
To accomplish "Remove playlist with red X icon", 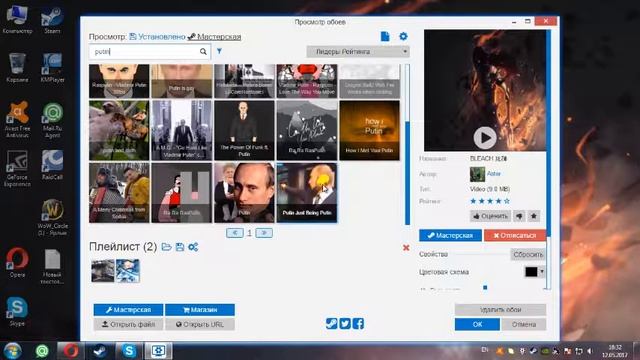I will (x=406, y=247).
